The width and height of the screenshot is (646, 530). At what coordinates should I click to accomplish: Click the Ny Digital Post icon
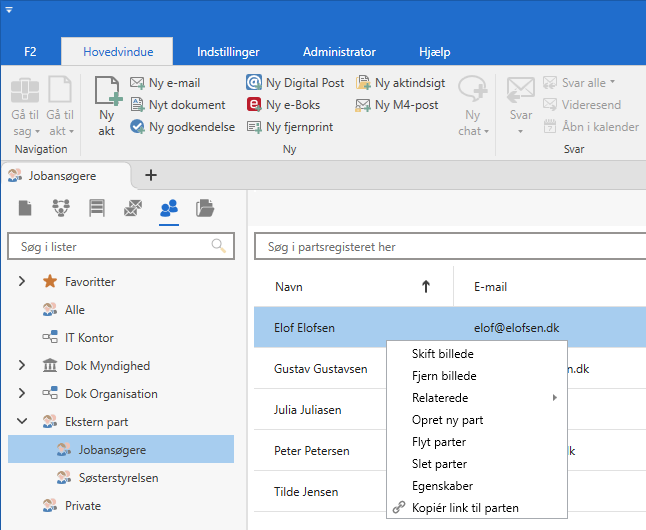[x=254, y=82]
